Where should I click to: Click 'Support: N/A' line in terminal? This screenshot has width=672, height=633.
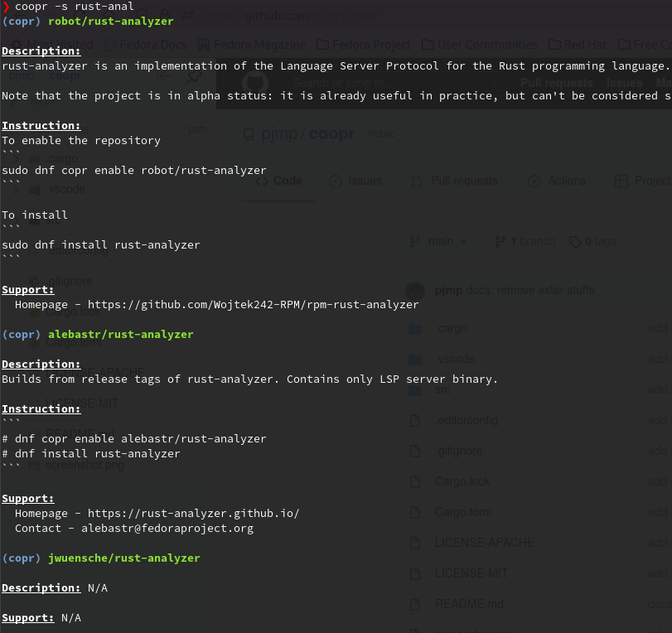(x=41, y=618)
